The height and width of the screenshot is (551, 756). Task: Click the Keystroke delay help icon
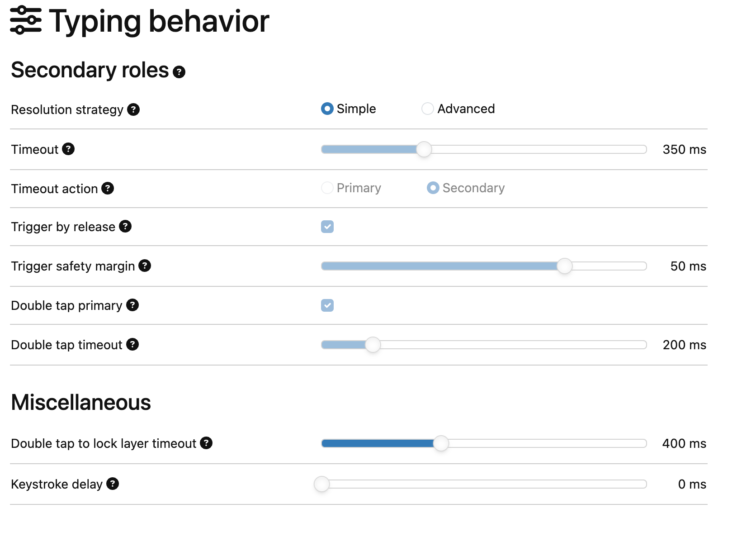click(113, 484)
